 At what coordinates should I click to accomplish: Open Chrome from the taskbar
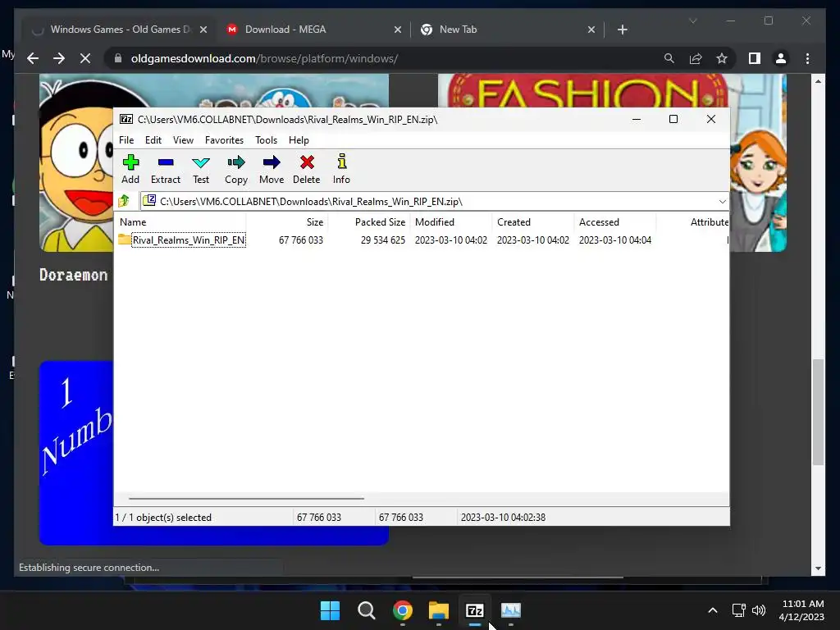click(x=402, y=610)
